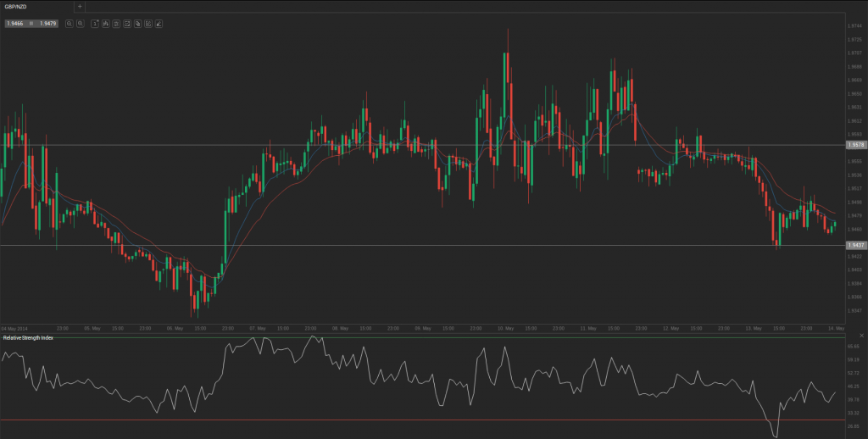Select the drawing pencil tool icon
Screen dimensions: 868x439
click(159, 24)
